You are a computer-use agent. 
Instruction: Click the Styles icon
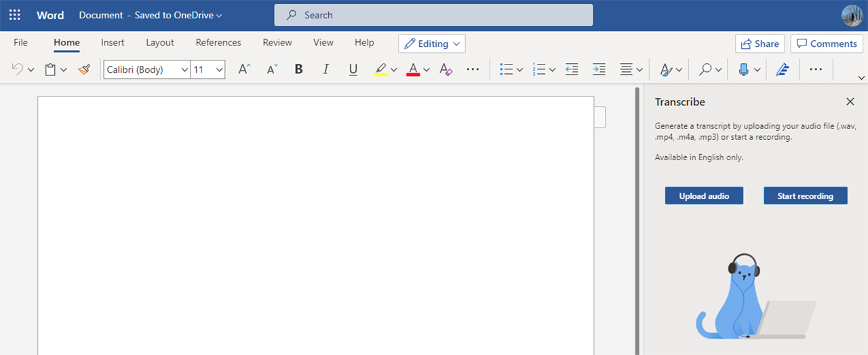666,69
